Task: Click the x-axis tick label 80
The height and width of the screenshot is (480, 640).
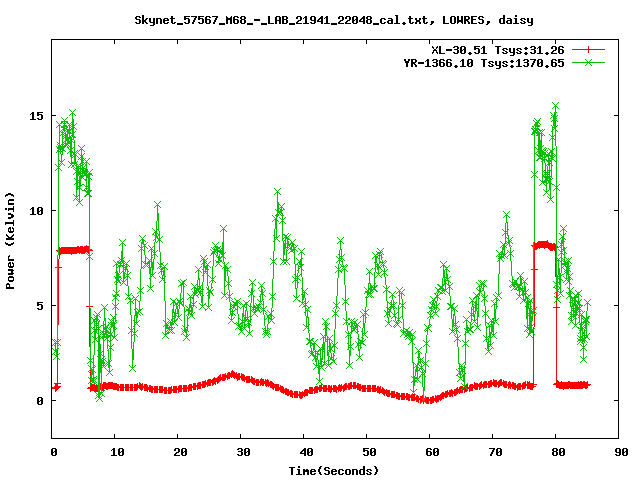Action: 558,452
